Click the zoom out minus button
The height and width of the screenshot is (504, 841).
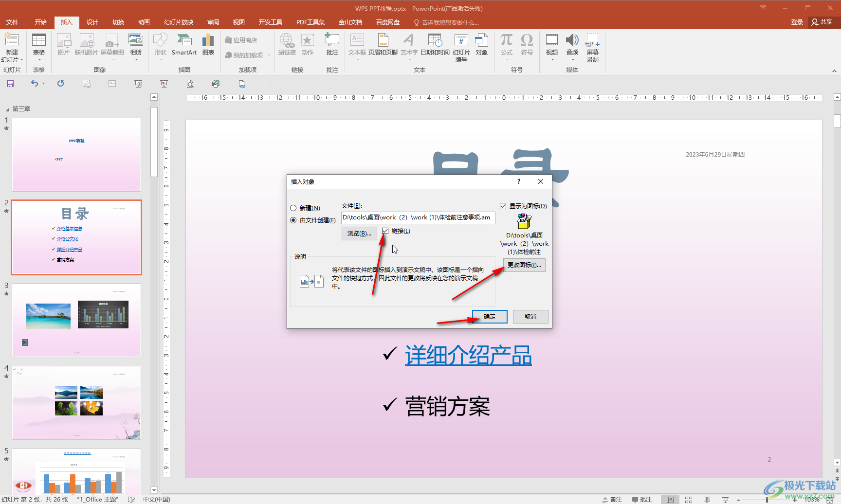[739, 500]
